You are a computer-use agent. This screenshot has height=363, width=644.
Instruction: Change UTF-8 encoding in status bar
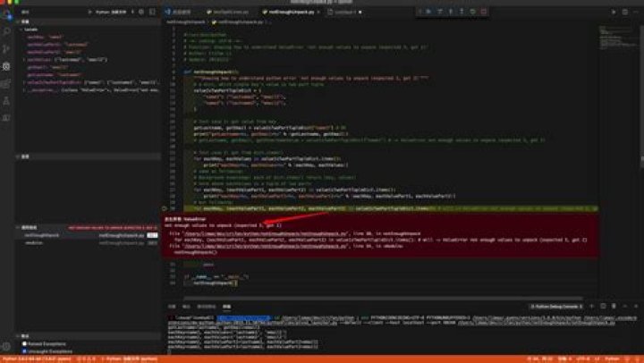(x=583, y=359)
